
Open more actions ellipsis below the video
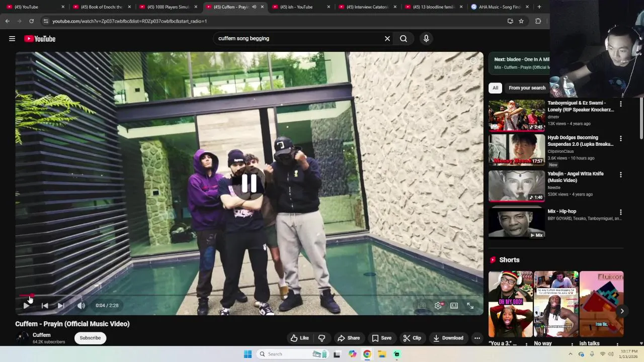pyautogui.click(x=477, y=338)
